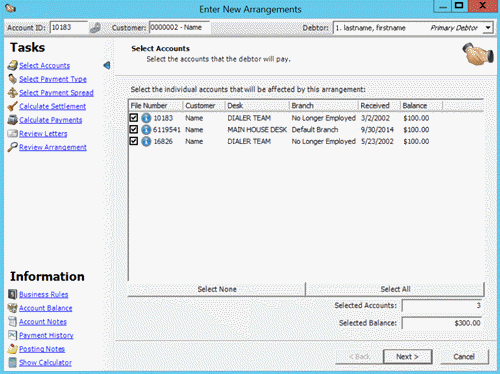The height and width of the screenshot is (374, 500).
Task: Click the Default Branch cell
Action: coord(315,130)
